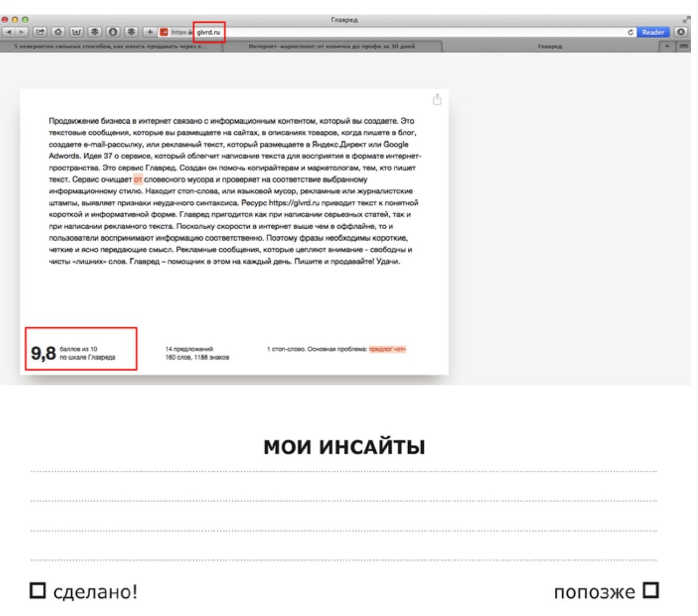This screenshot has height=616, width=698.
Task: Click the highlighted «предлог от» problem label
Action: pyautogui.click(x=387, y=349)
